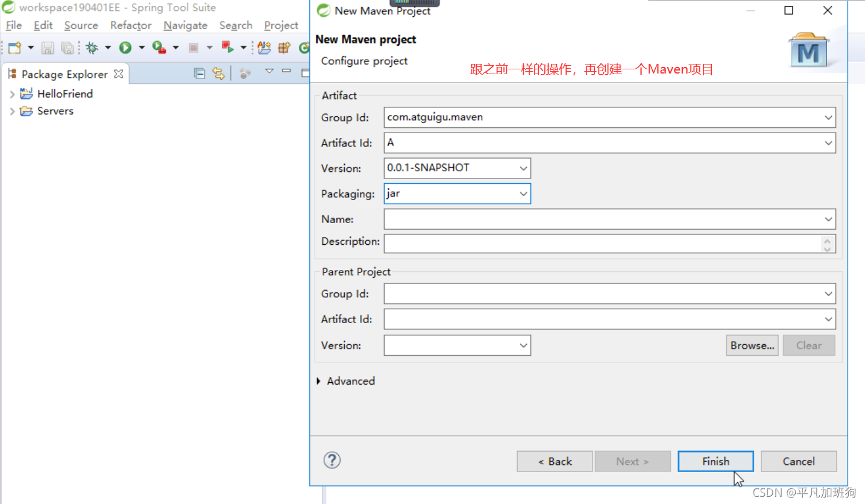Screen dimensions: 865x504
Task: Open the Debug configurations dropdown arrow
Action: (108, 48)
